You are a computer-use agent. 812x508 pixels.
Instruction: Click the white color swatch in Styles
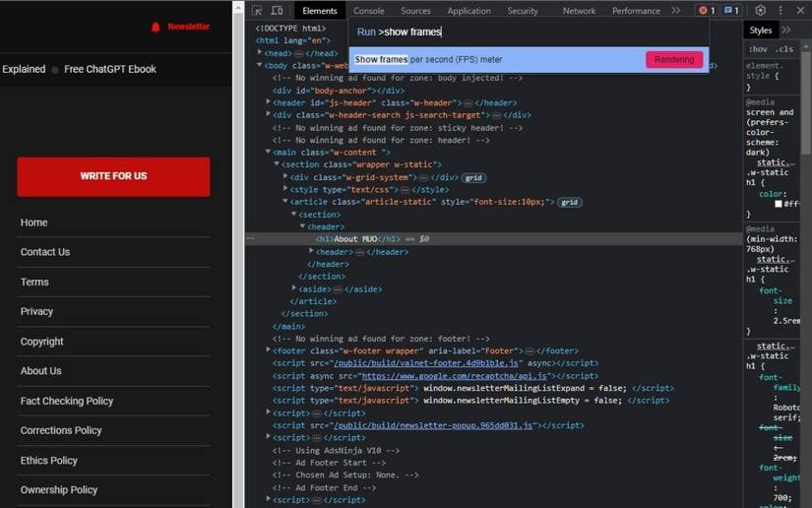[779, 204]
